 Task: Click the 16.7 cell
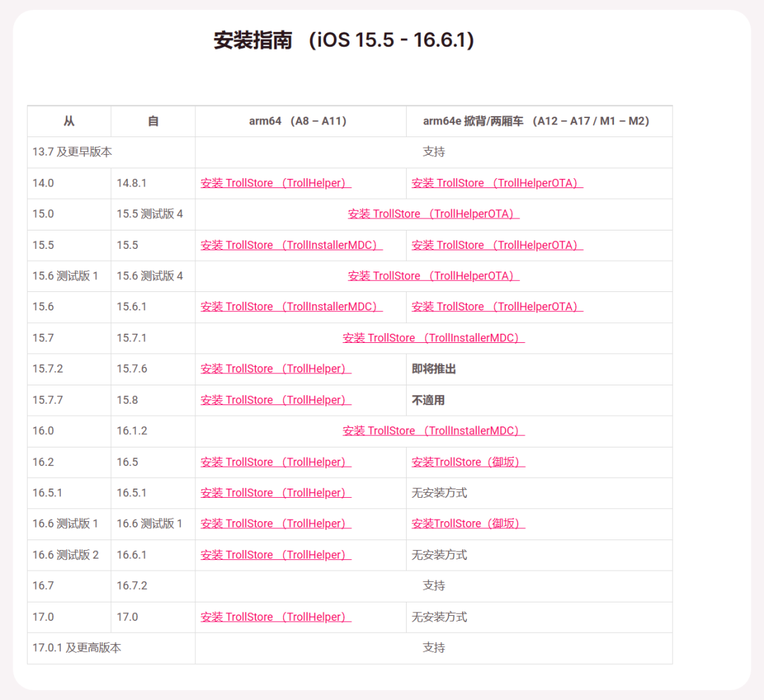click(x=69, y=585)
